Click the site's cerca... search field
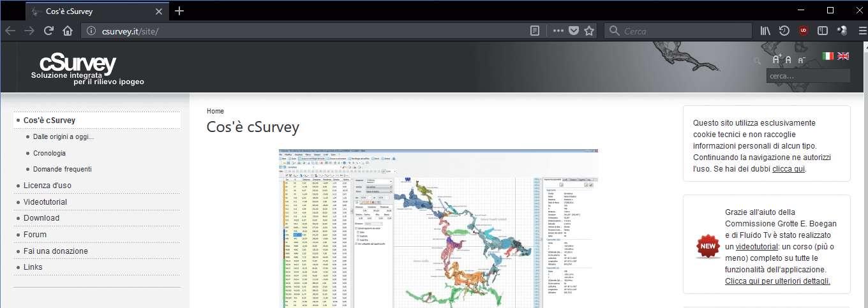 pos(808,76)
